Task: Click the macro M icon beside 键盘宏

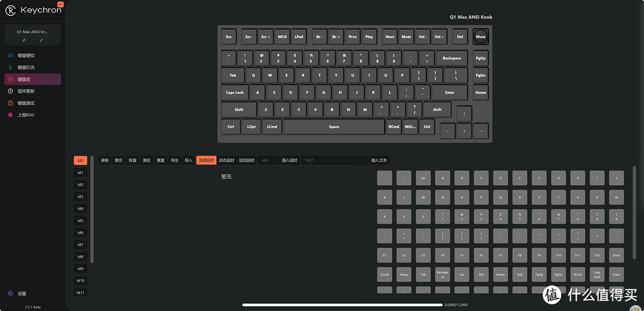Action: [x=11, y=79]
